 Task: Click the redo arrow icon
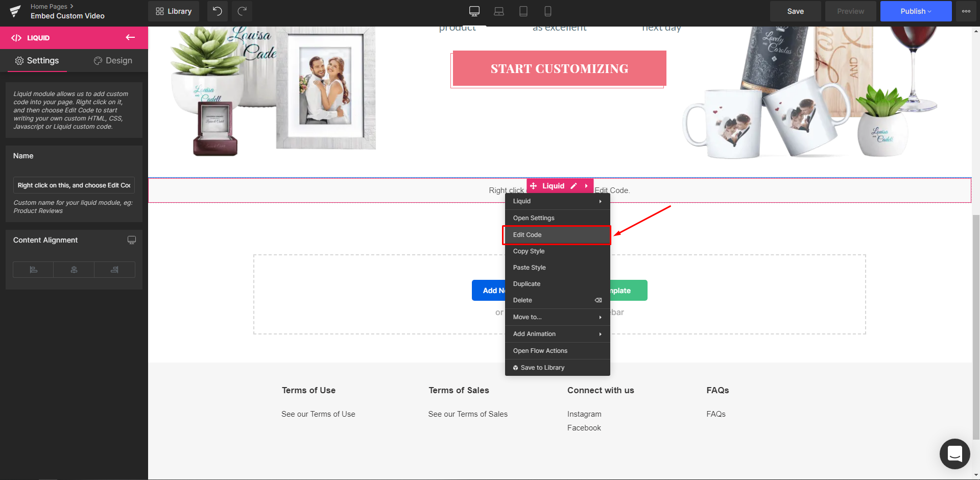242,11
